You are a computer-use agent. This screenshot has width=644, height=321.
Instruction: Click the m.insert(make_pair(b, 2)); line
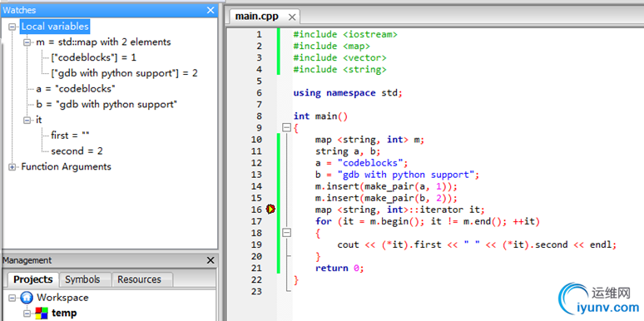pos(386,198)
